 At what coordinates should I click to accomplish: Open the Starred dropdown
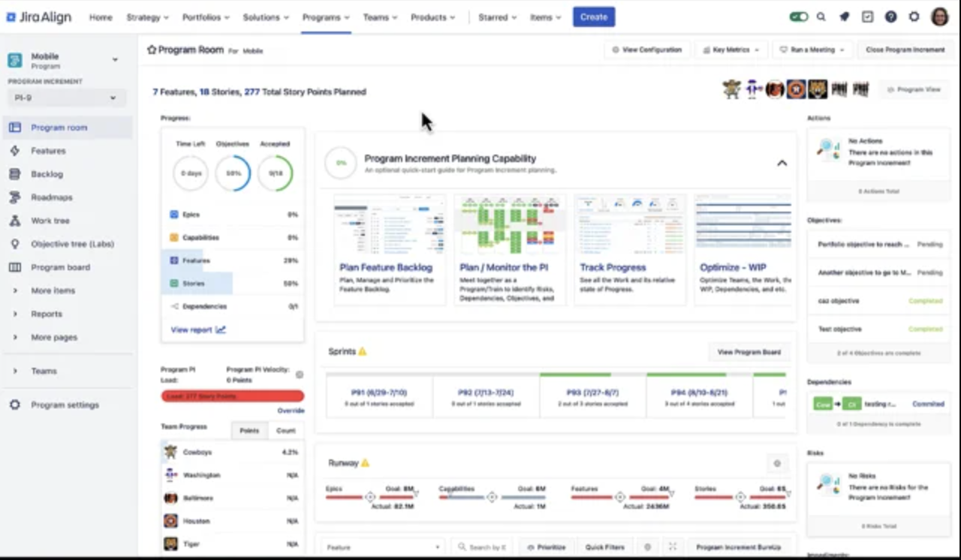tap(499, 17)
